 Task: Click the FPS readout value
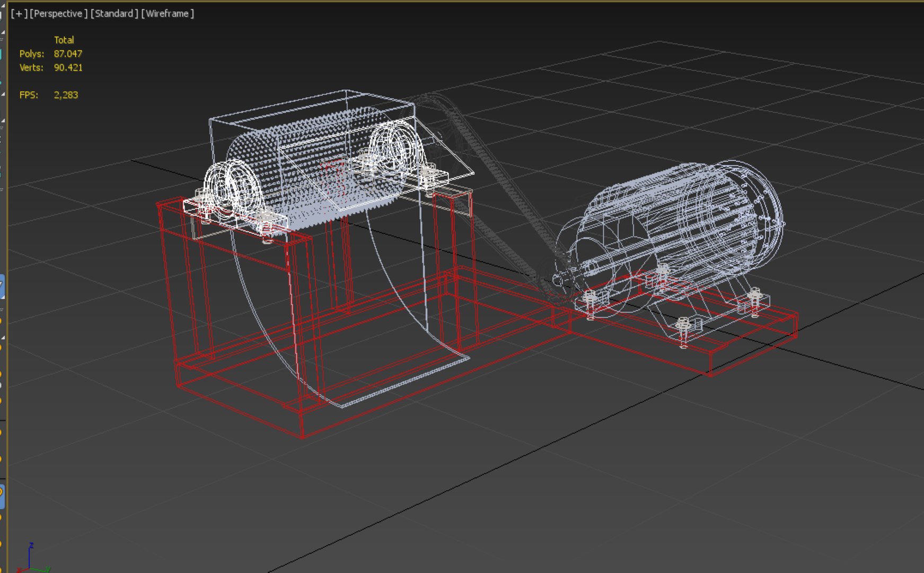click(x=66, y=95)
